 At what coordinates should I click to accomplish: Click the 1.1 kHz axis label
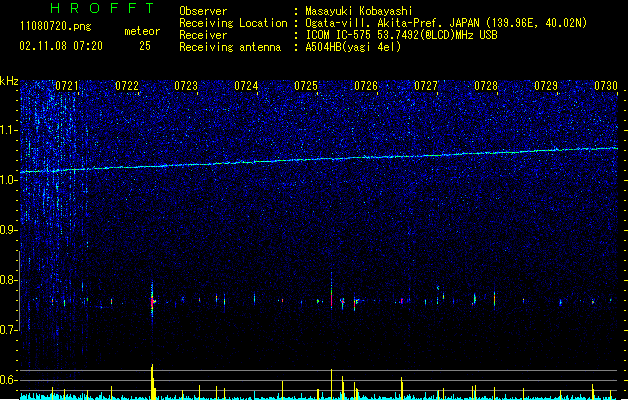9,130
